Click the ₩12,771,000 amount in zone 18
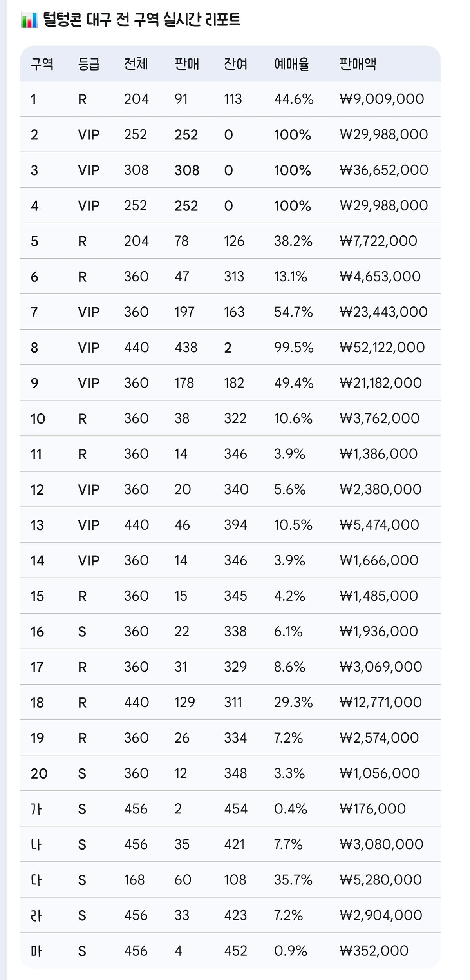This screenshot has height=980, width=470. [x=381, y=703]
